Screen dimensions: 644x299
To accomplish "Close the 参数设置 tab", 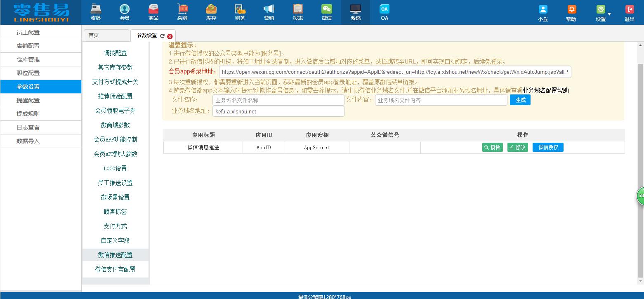I will tap(169, 36).
